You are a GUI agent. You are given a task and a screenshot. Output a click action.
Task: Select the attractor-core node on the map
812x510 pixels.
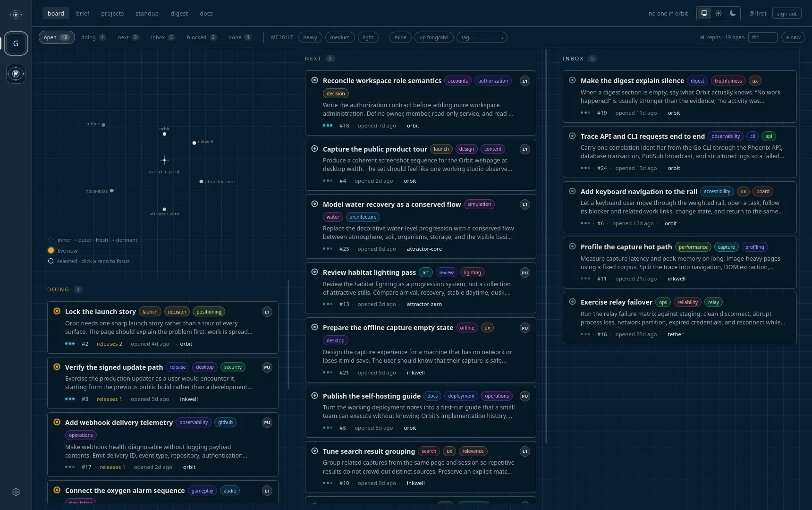pos(201,181)
